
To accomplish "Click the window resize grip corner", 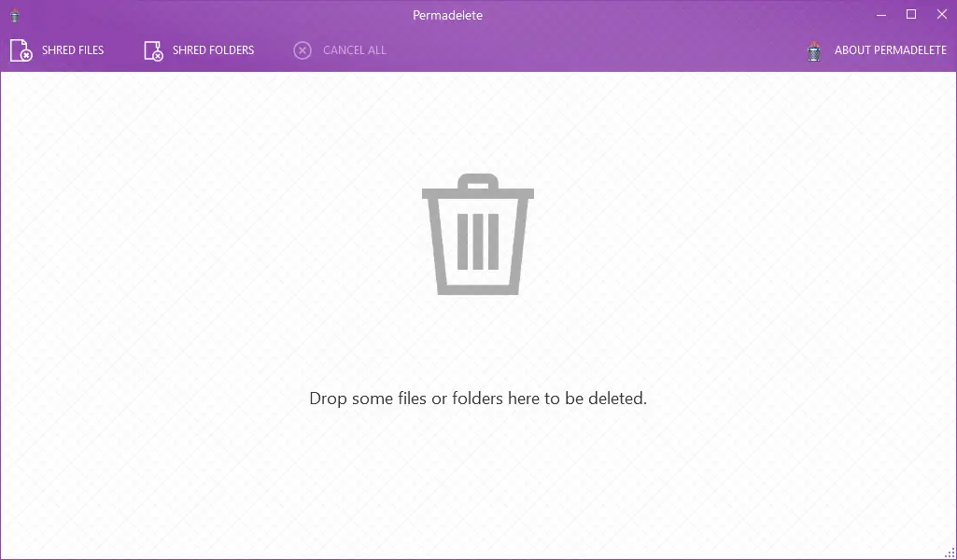I will click(x=950, y=553).
